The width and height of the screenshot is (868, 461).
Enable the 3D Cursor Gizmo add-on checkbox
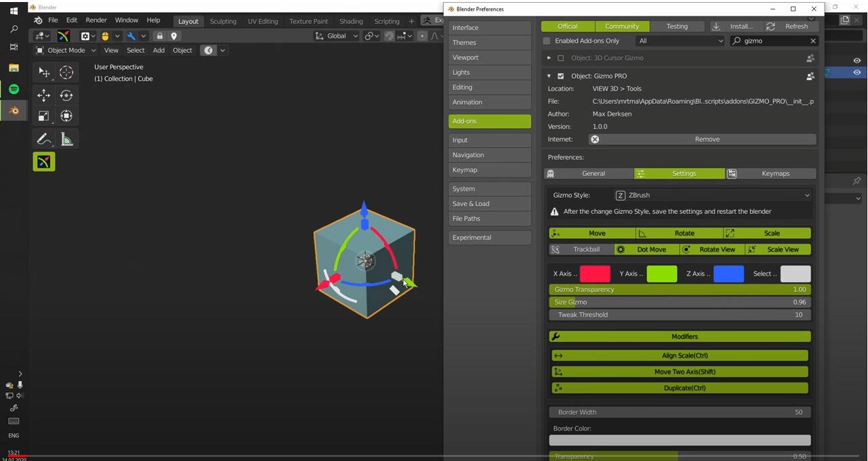[560, 58]
